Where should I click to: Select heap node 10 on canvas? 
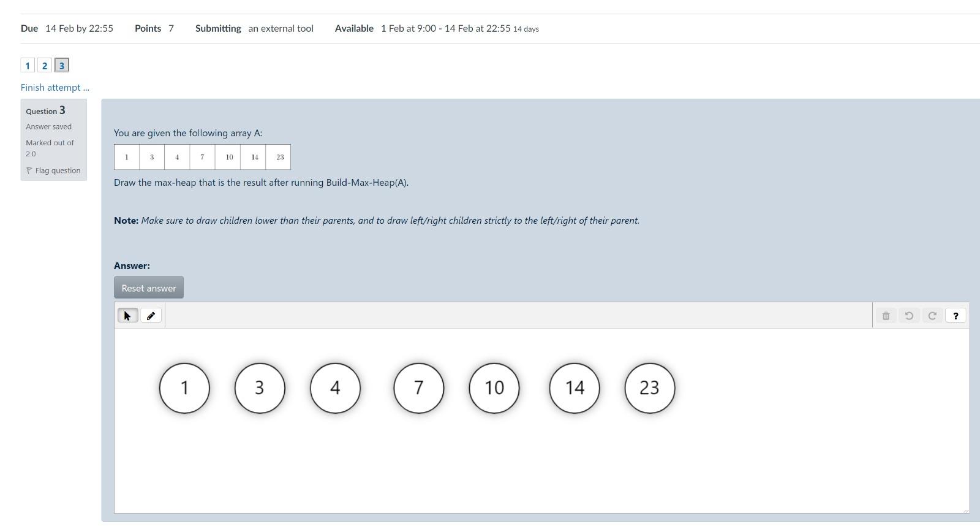tap(494, 388)
